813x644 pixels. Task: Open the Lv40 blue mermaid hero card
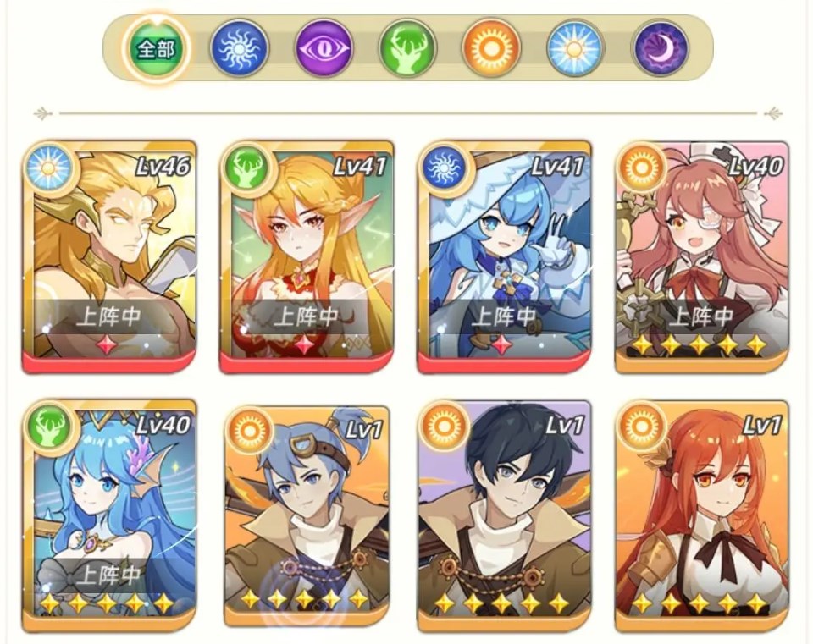click(x=109, y=516)
